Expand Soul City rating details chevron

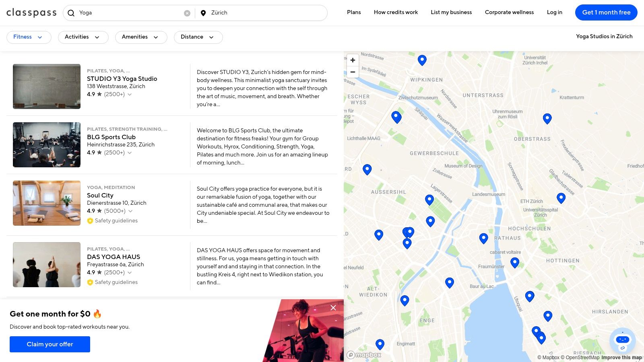tap(130, 211)
